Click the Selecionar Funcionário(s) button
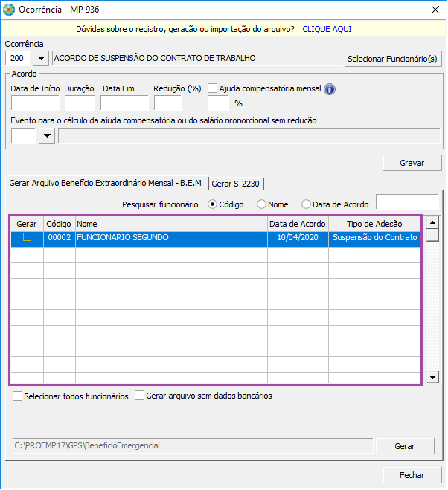The width and height of the screenshot is (448, 490). pos(393,59)
